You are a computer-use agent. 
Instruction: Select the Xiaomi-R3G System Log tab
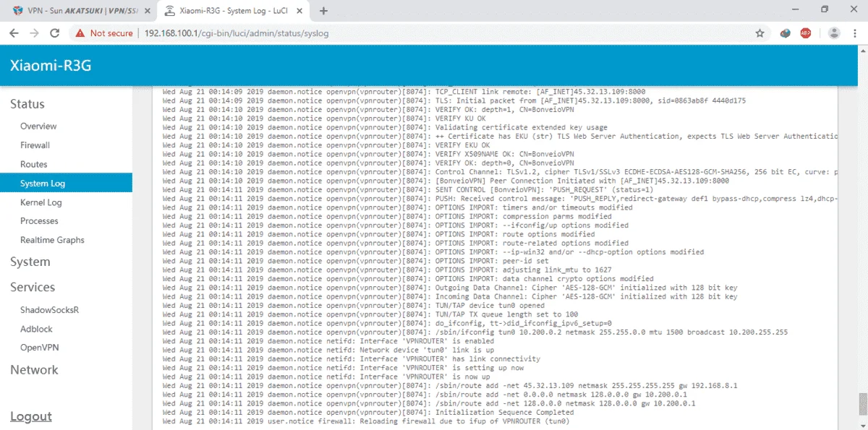(x=234, y=11)
